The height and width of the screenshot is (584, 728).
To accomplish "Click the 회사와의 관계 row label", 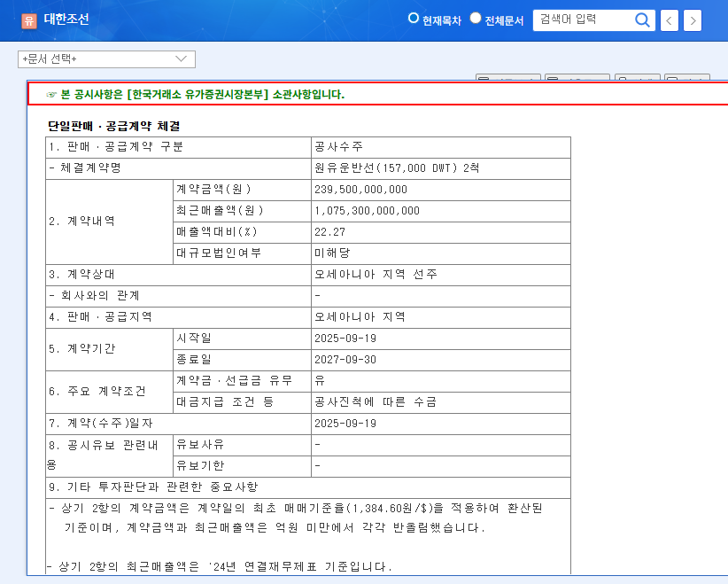I will click(94, 295).
